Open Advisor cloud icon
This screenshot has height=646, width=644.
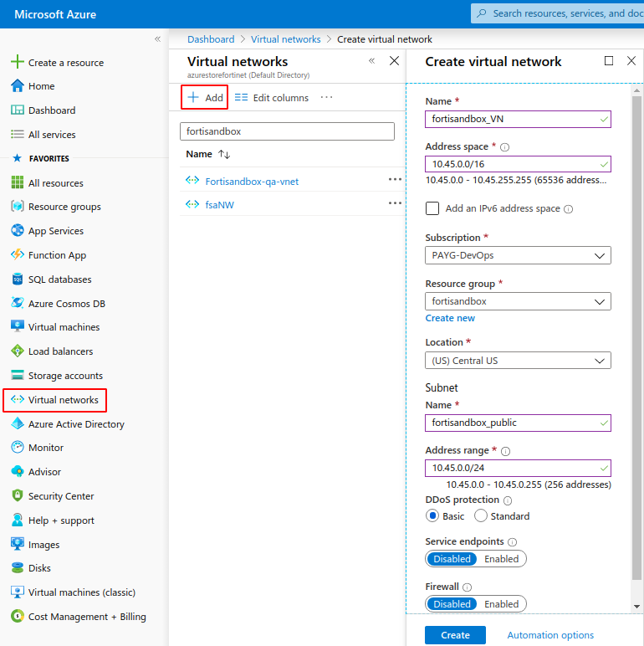point(18,471)
